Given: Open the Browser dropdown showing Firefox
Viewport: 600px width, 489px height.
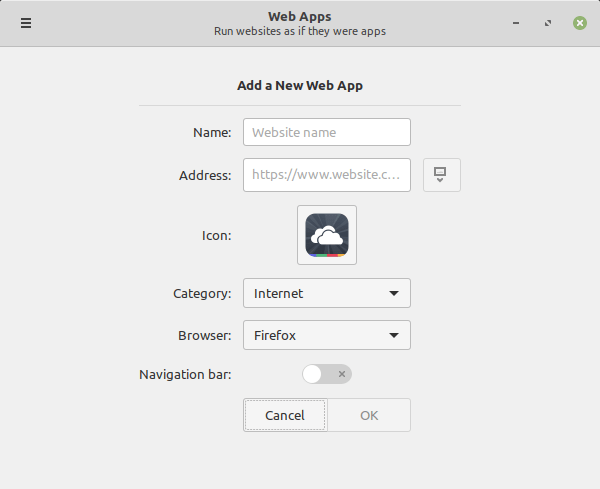Looking at the screenshot, I should pyautogui.click(x=327, y=335).
